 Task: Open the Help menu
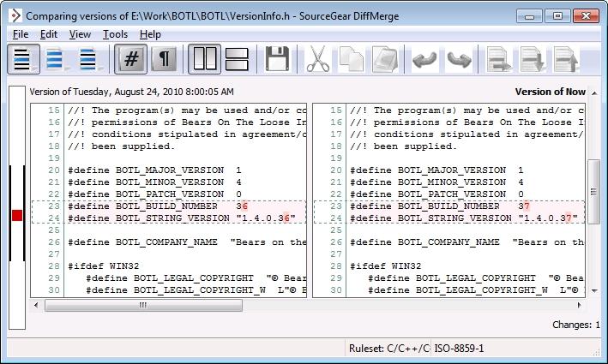tap(150, 34)
